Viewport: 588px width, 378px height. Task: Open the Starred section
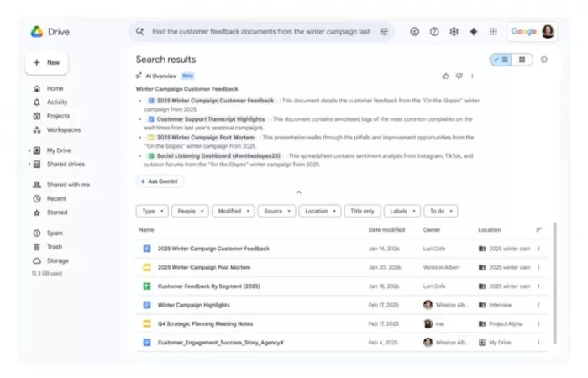(x=56, y=212)
